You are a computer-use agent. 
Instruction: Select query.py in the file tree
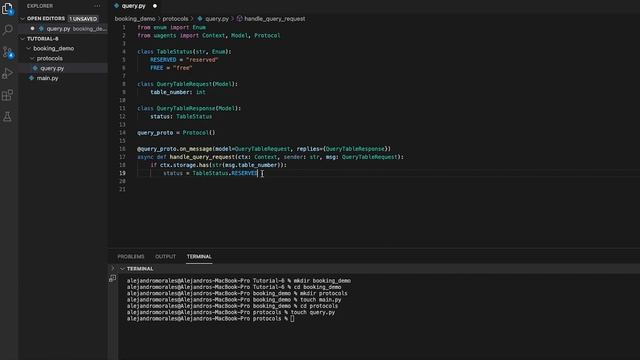click(63, 68)
